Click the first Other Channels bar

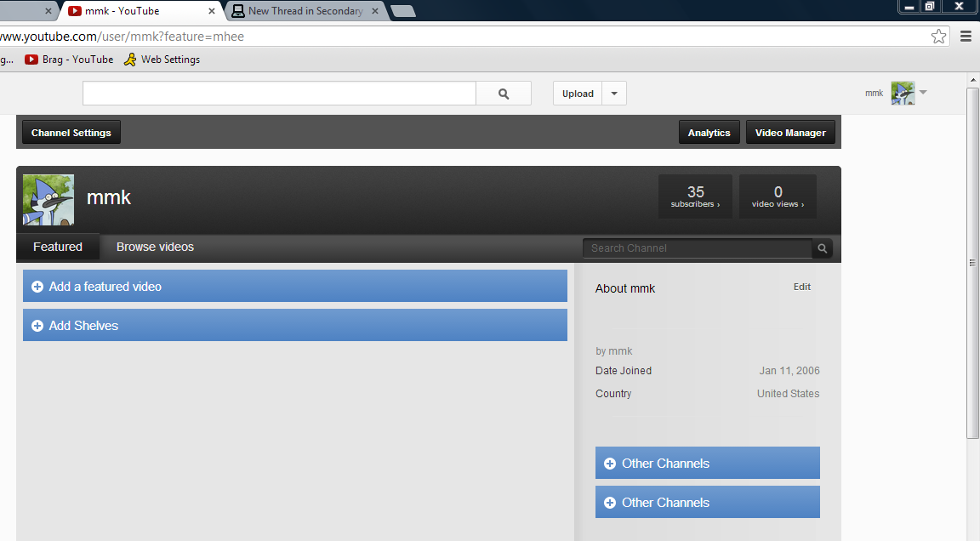708,463
